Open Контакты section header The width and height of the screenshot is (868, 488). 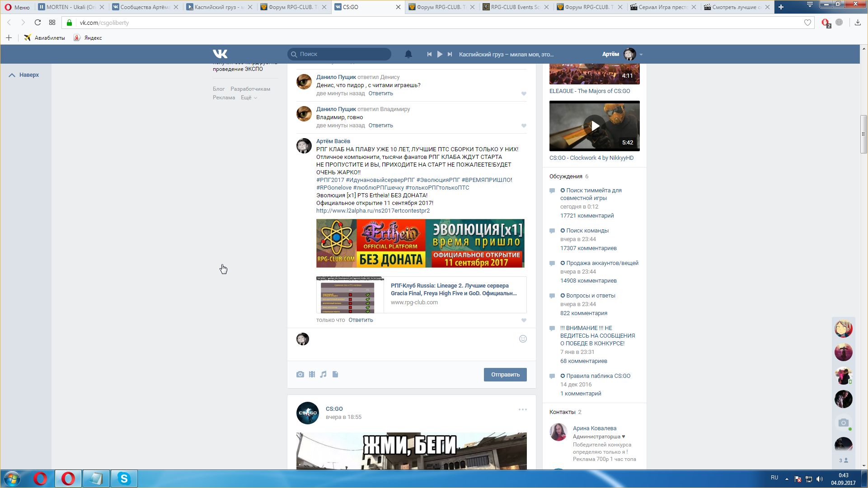563,412
